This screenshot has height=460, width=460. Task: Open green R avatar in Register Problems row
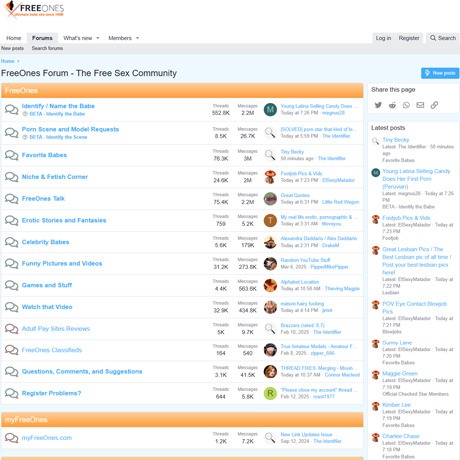point(270,393)
